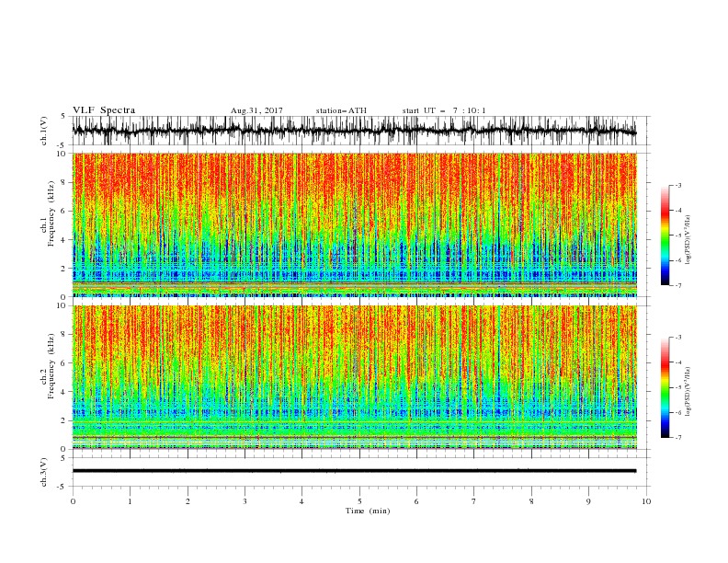Click the "-7" tick on ch.2 colorbar

pyautogui.click(x=677, y=438)
